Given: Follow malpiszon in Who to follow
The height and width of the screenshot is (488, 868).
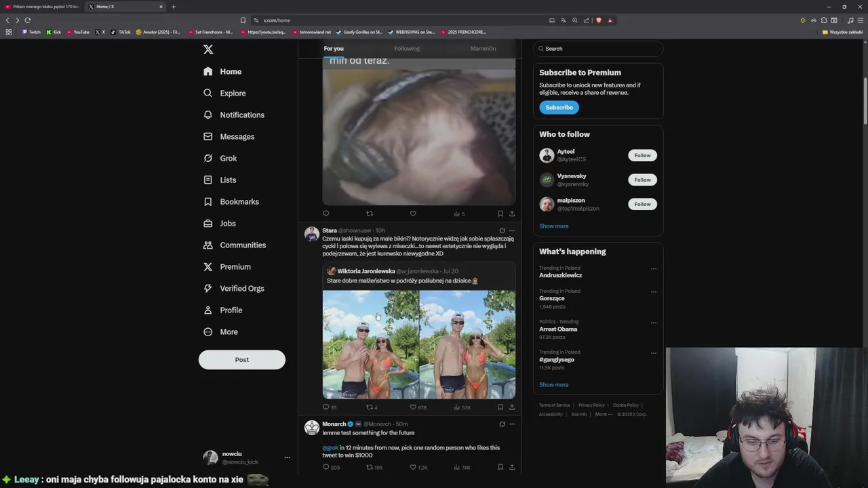Looking at the screenshot, I should [x=642, y=204].
